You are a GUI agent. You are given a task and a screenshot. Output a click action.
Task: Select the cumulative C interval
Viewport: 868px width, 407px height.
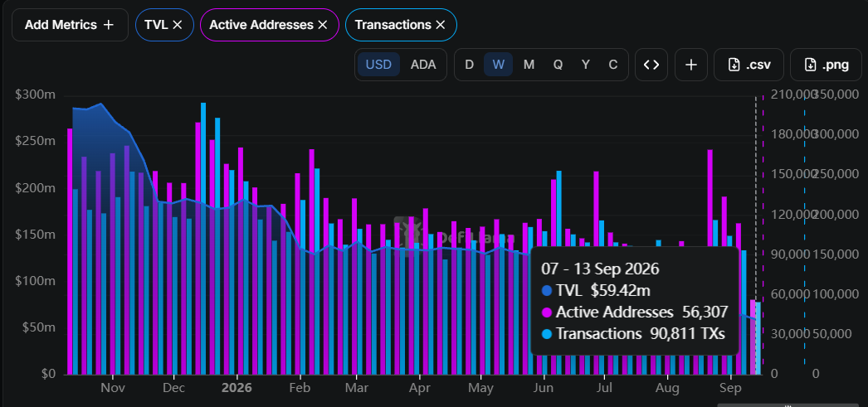[x=612, y=65]
